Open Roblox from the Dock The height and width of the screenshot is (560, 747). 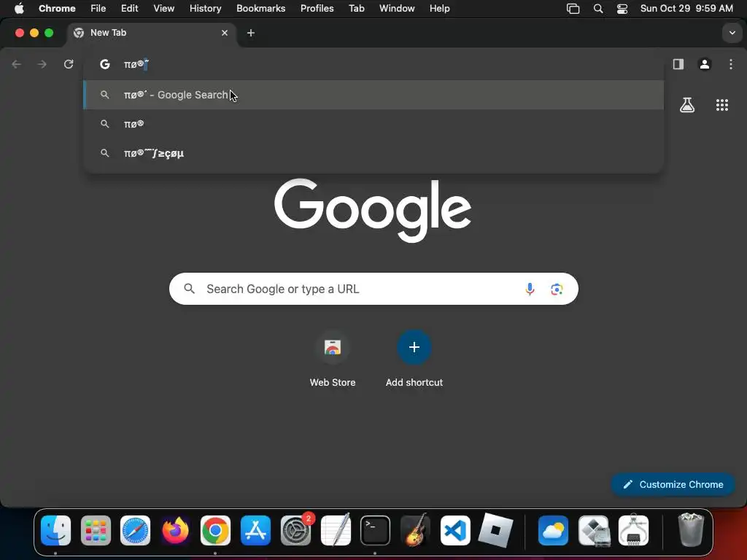(x=495, y=531)
